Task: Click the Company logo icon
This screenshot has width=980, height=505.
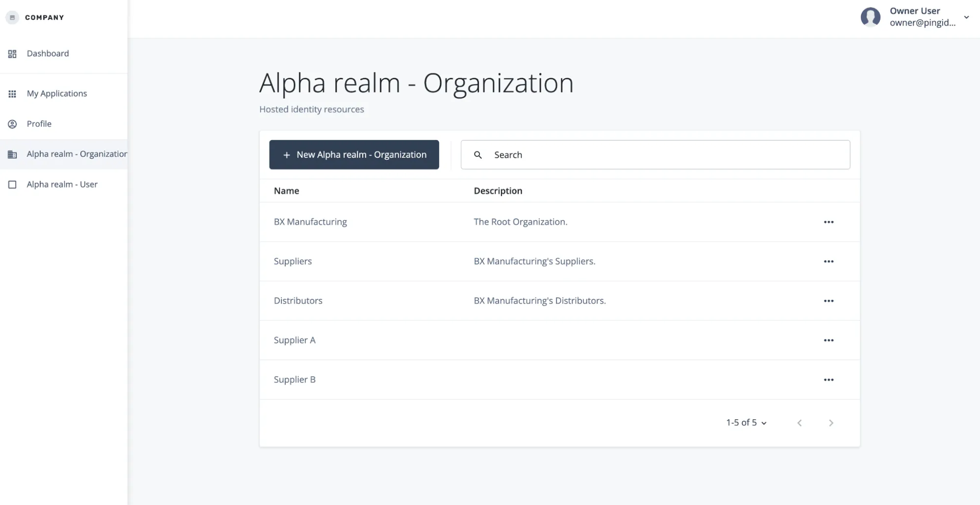Action: [12, 18]
